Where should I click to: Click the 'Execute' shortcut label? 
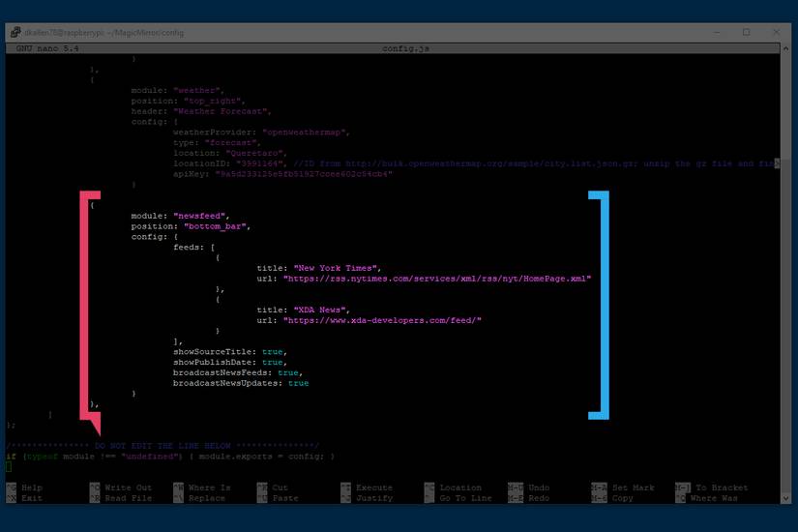374,488
